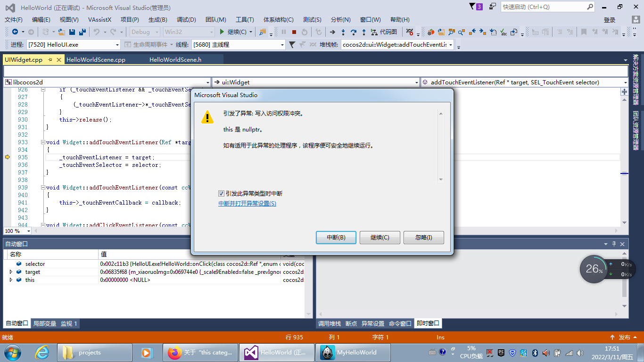This screenshot has height=362, width=644.
Task: Open the 帮助(H) menu
Action: tap(400, 20)
